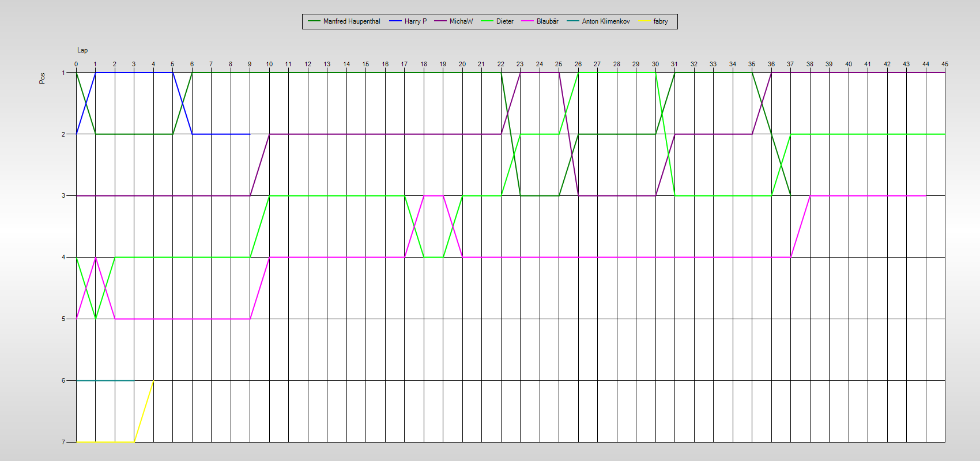Image resolution: width=980 pixels, height=461 pixels.
Task: Click Blaubär's magenta legend line
Action: 527,21
